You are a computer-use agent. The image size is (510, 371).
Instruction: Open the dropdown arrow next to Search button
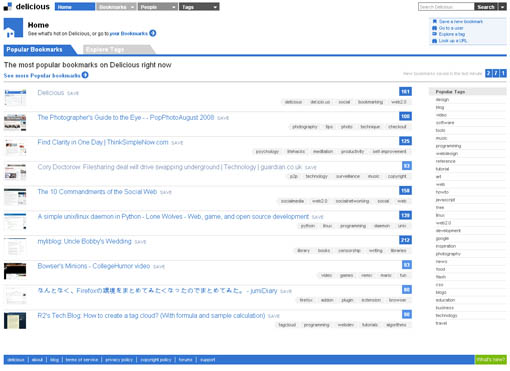(x=502, y=7)
